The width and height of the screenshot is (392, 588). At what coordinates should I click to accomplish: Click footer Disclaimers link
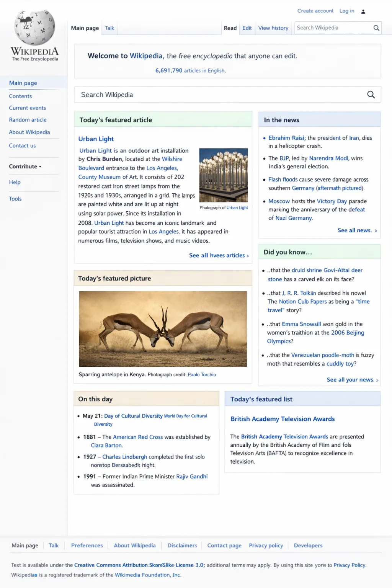pos(182,545)
